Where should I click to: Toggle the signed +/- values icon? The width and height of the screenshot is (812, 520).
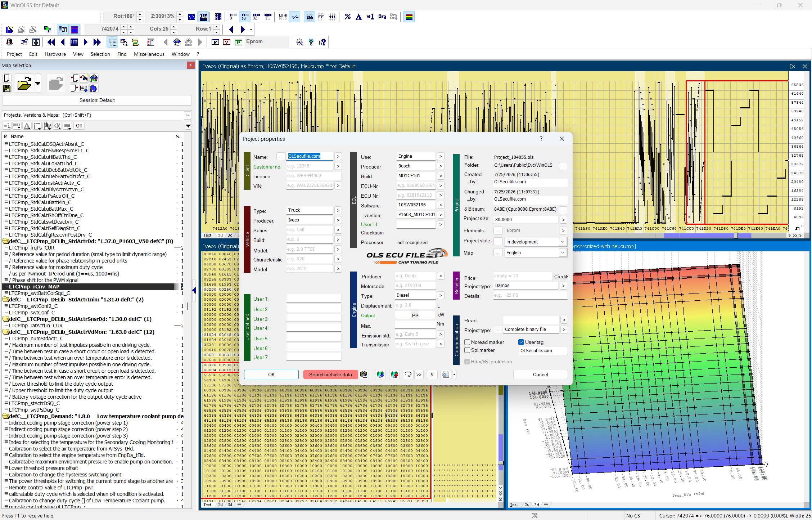(x=295, y=17)
